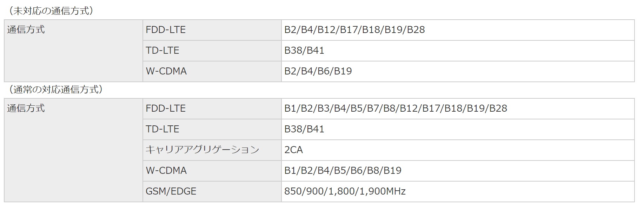Select the B2/B4/B12/B17/B18/B19/B28 band value
644x210 pixels.
click(x=354, y=30)
